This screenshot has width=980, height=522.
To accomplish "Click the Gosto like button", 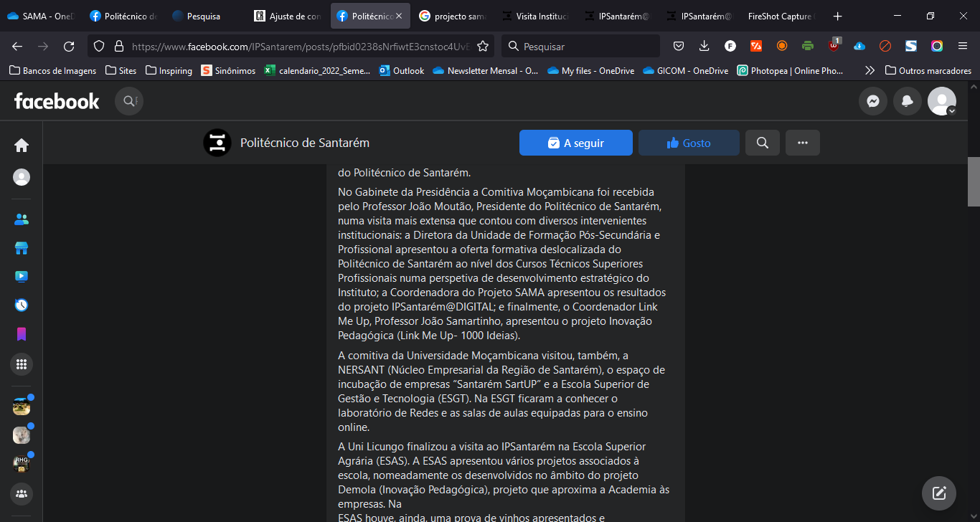I will [x=689, y=143].
